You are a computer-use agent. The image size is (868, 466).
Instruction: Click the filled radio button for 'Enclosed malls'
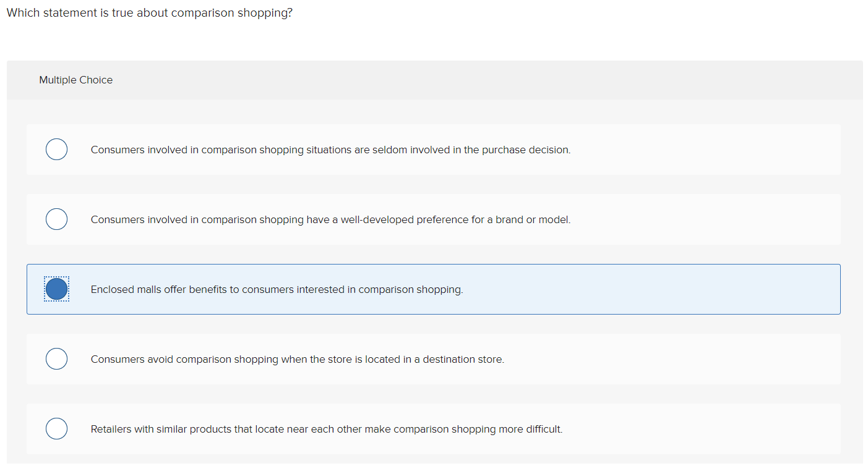click(56, 289)
